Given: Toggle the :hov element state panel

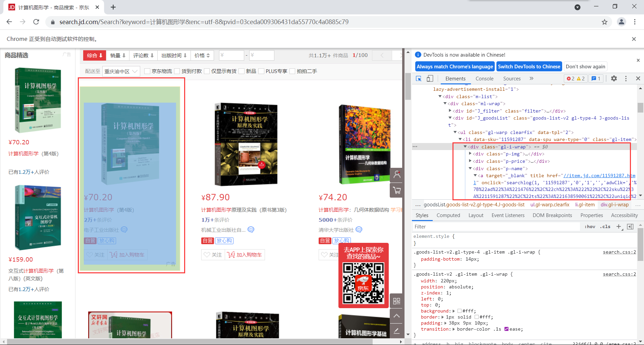Looking at the screenshot, I should point(590,227).
